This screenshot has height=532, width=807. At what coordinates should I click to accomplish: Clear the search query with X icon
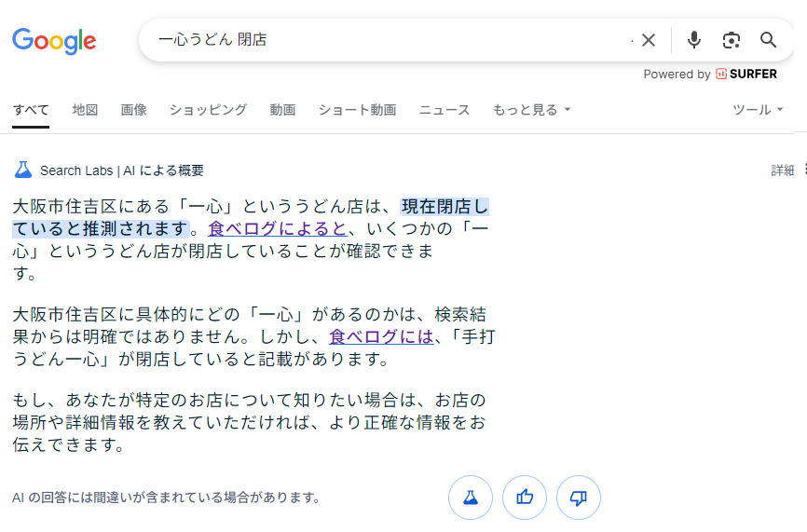(x=649, y=40)
